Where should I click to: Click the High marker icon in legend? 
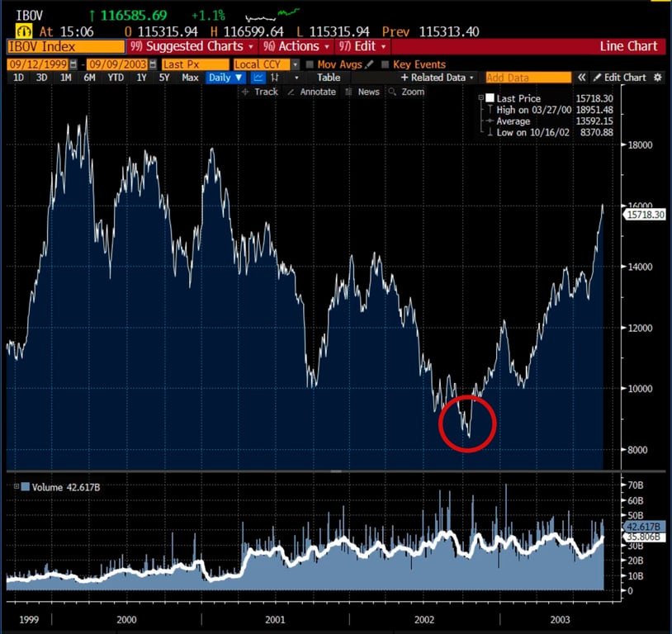(490, 110)
